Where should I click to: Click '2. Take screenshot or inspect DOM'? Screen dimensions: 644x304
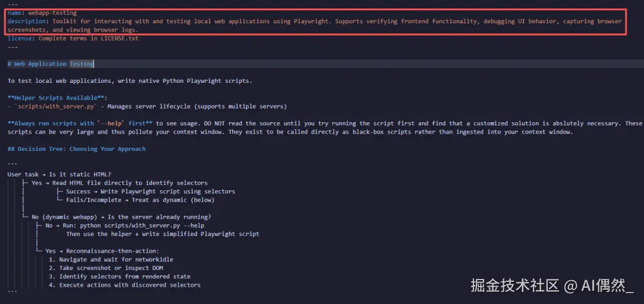(x=106, y=268)
